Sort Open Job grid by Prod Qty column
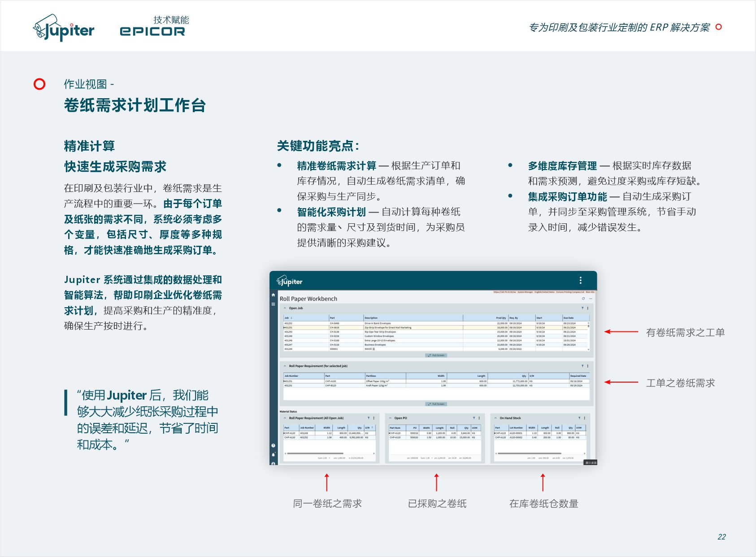The height and width of the screenshot is (557, 756). [486, 318]
